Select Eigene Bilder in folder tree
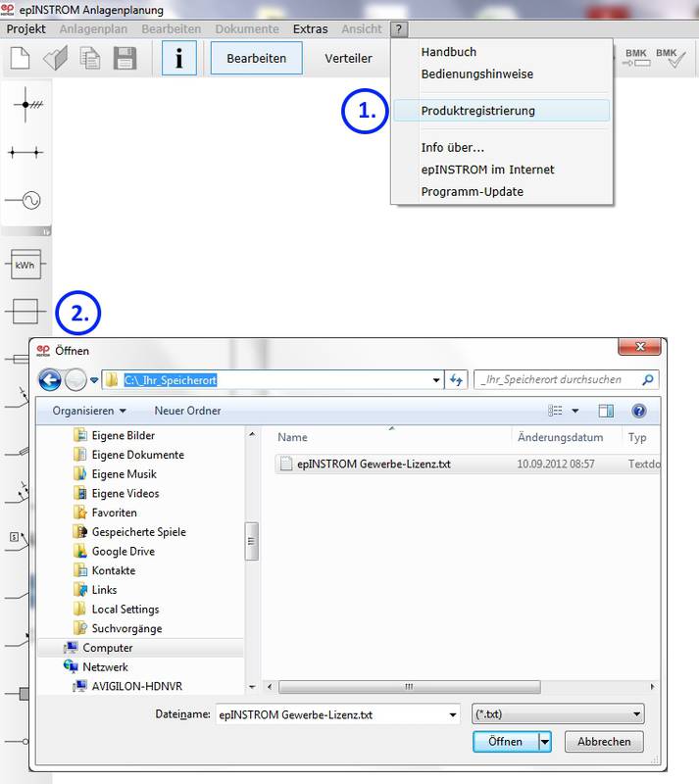The image size is (699, 784). 123,435
